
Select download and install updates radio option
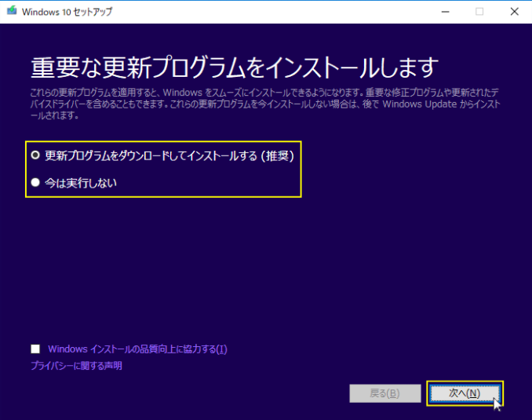[x=35, y=155]
